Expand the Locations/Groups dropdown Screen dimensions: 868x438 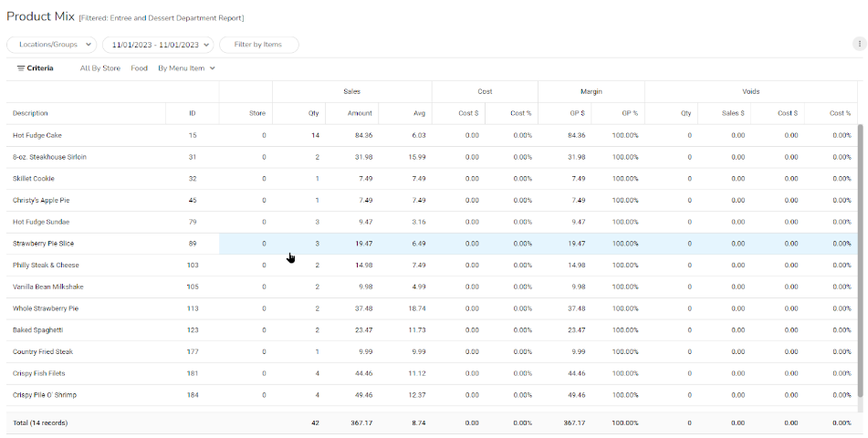point(51,44)
